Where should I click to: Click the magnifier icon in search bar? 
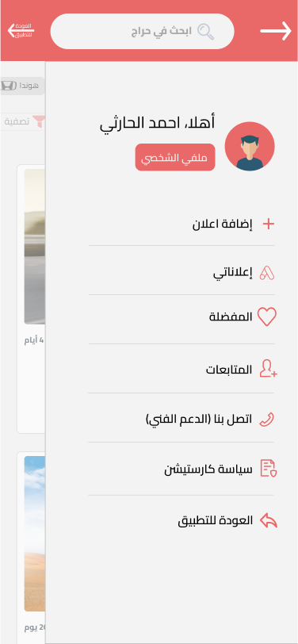(x=205, y=32)
